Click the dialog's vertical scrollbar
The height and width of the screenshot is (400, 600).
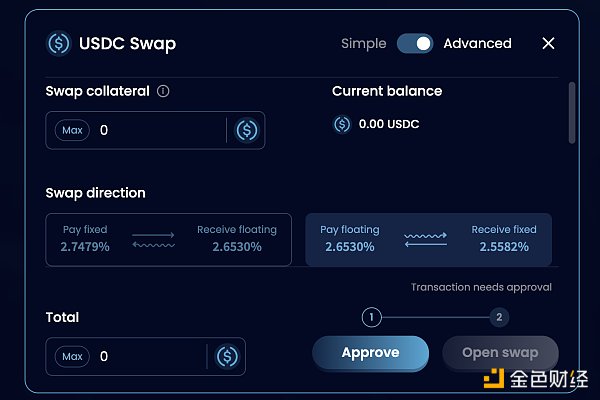[x=572, y=112]
